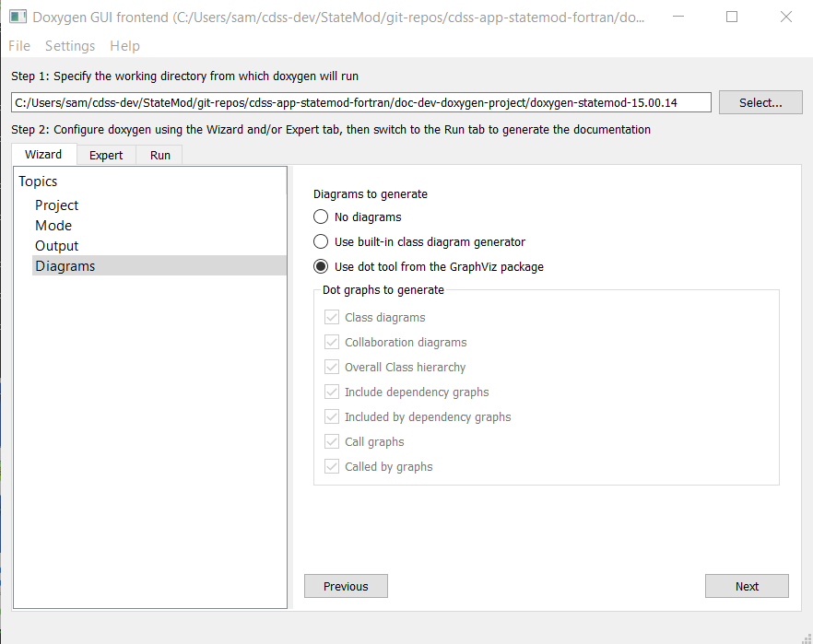The image size is (813, 644).
Task: Select the Wizard tab
Action: pos(43,154)
